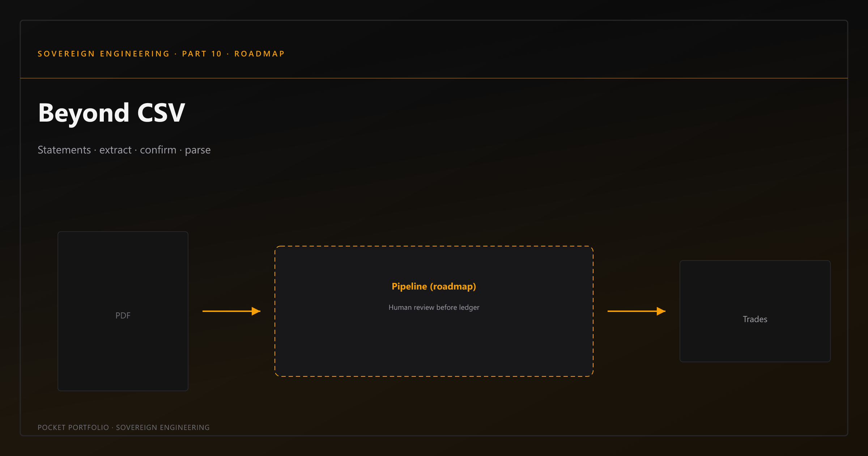Click the PDF box
Screen dimensions: 868x456
tap(123, 311)
